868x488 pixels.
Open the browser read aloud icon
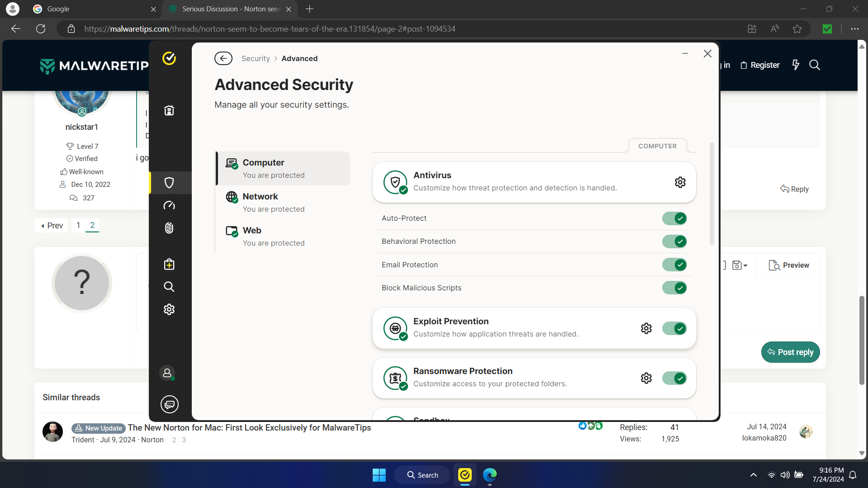[775, 29]
